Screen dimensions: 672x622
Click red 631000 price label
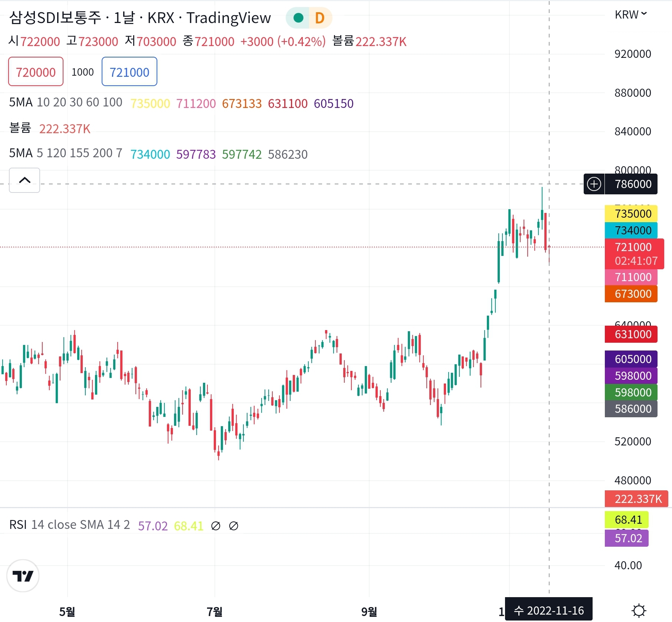[x=631, y=334]
